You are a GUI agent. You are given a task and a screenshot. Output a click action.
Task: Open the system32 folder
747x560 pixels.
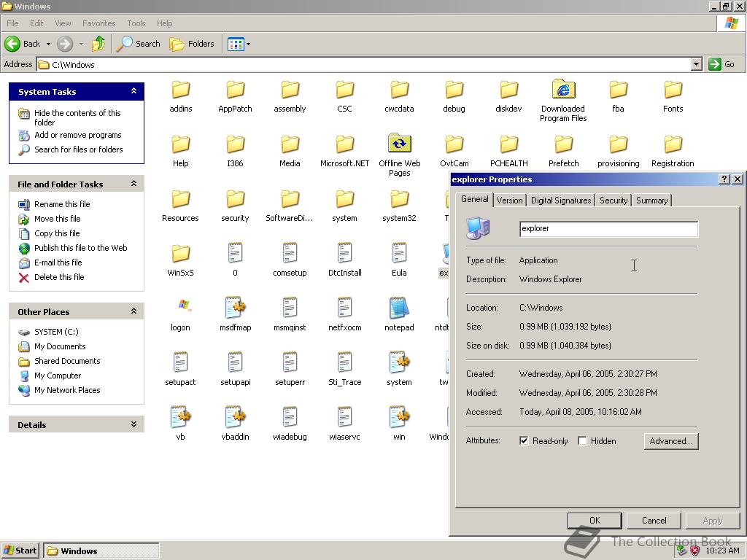point(399,206)
